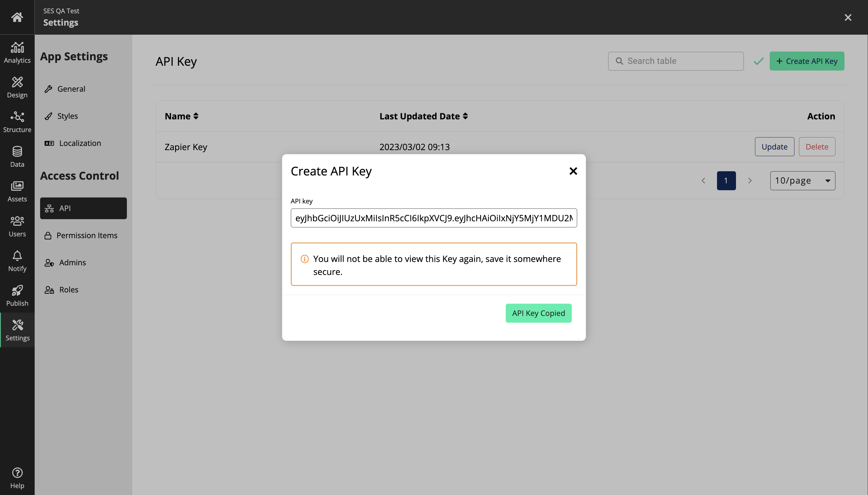Open the Publish section

point(17,295)
